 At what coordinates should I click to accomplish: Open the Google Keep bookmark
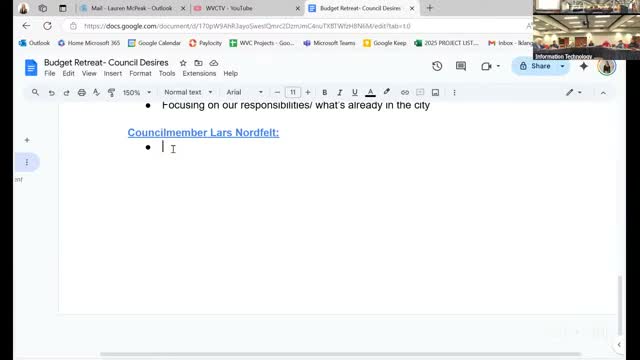pyautogui.click(x=385, y=43)
